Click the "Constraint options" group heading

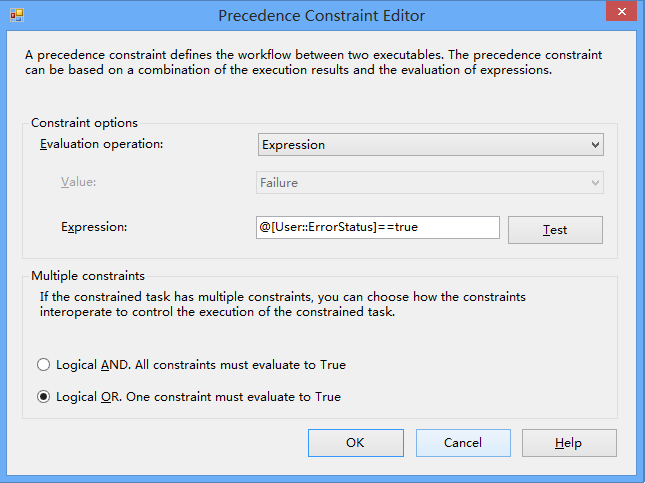pos(84,123)
